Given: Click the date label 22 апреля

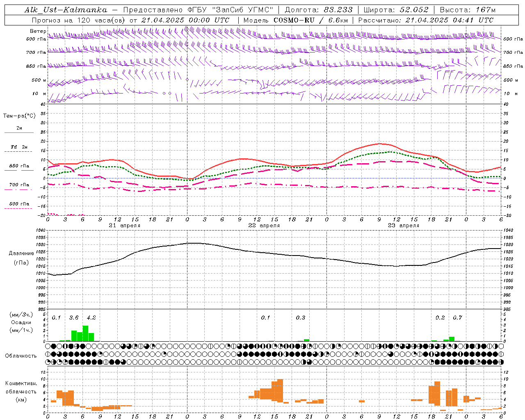Looking at the screenshot, I should [x=264, y=226].
